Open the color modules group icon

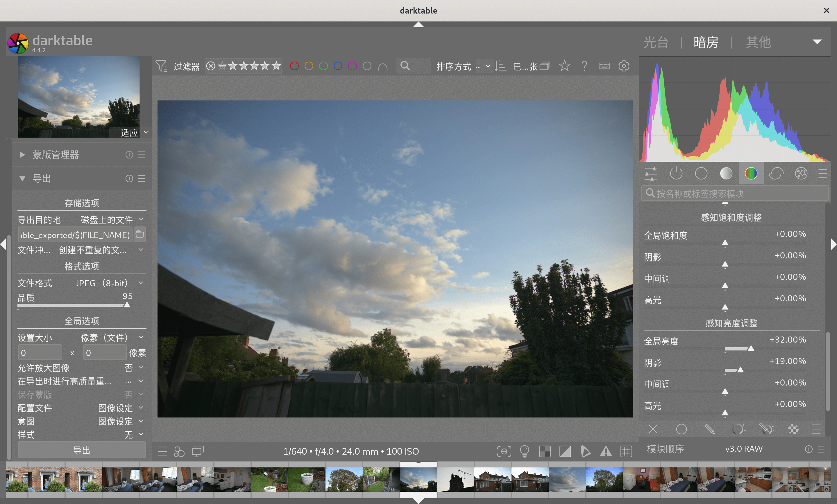pos(751,173)
